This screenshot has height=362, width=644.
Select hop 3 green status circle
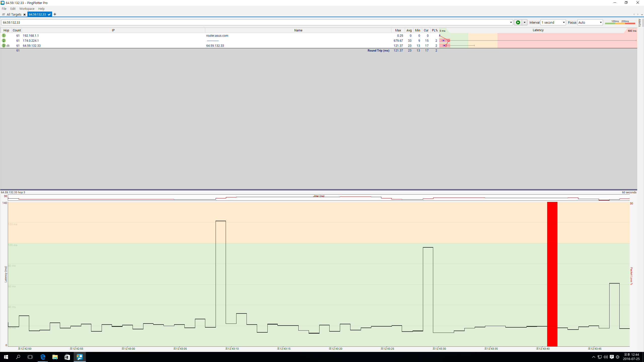[x=4, y=46]
